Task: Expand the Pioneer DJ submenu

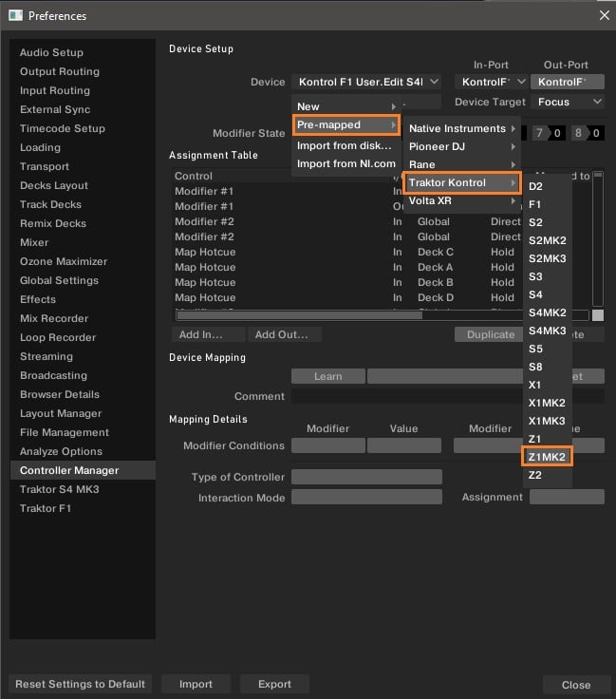Action: (462, 146)
